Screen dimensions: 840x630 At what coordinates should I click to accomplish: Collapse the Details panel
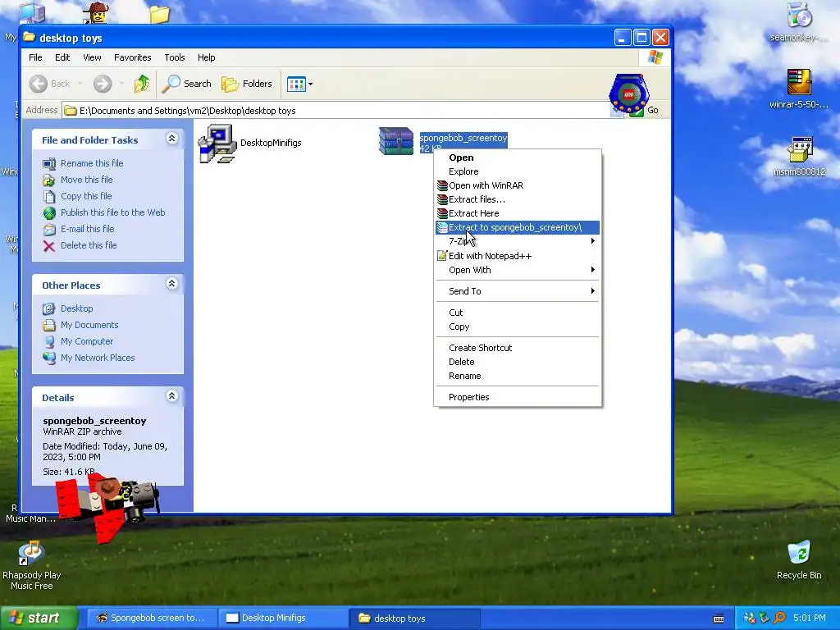tap(171, 396)
